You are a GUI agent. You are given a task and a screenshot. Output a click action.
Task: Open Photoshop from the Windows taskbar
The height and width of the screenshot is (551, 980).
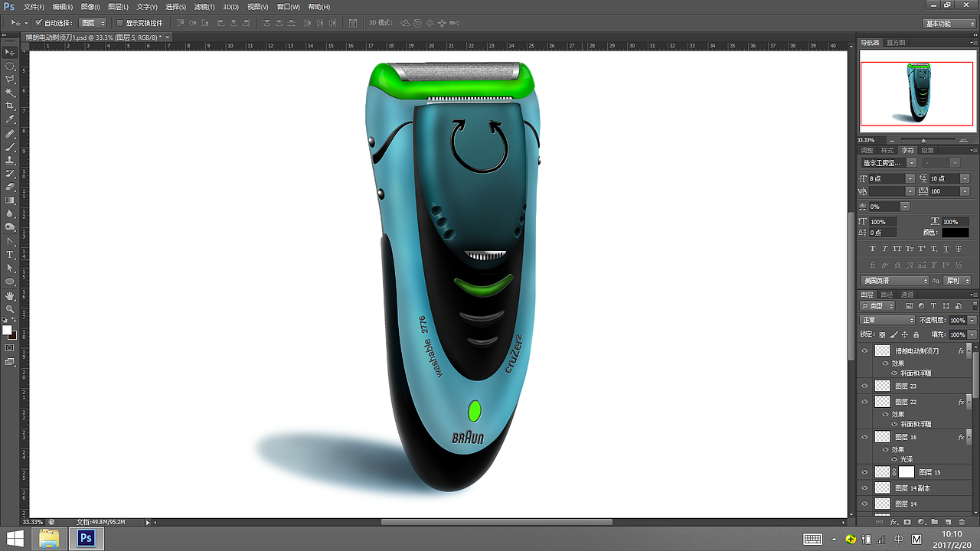point(86,539)
